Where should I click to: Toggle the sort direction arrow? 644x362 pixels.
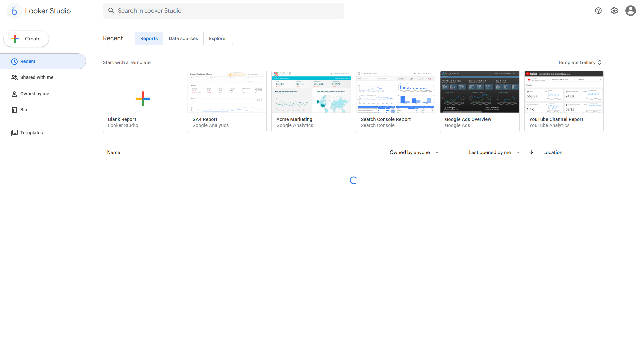(x=531, y=152)
